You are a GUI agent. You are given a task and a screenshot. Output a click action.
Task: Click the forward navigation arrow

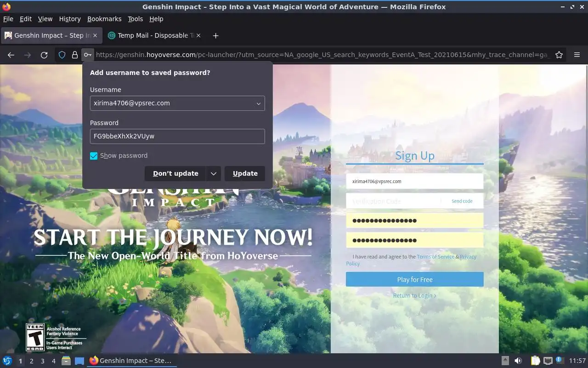point(28,55)
